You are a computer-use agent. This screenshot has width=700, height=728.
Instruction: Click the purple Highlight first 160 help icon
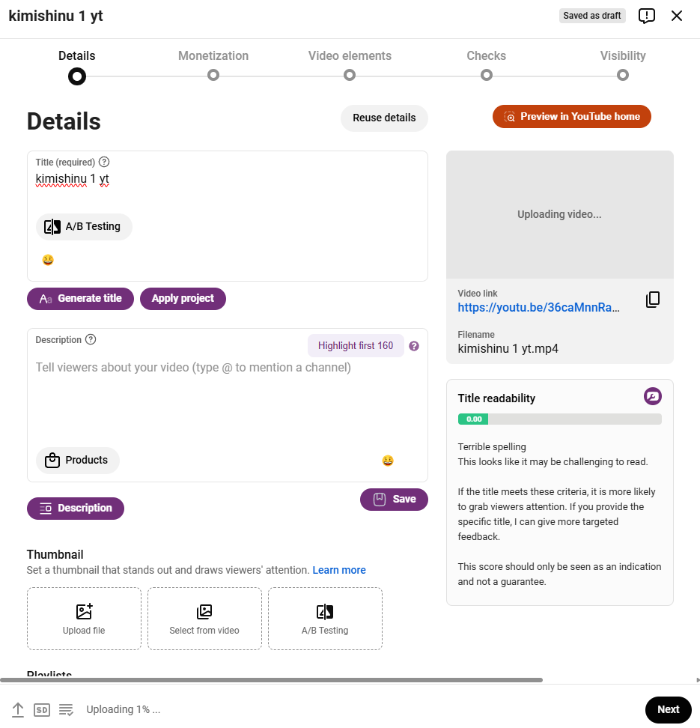click(x=414, y=346)
